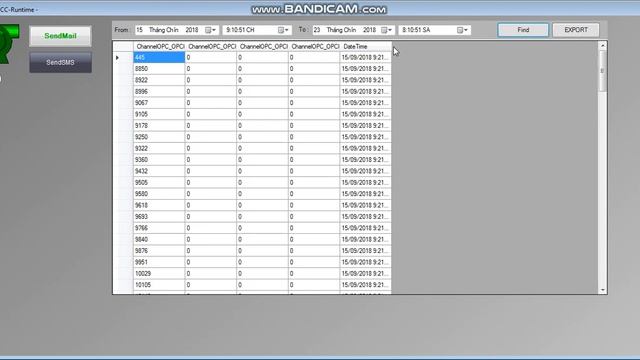
Task: Select cell with value 9105
Action: tap(159, 114)
